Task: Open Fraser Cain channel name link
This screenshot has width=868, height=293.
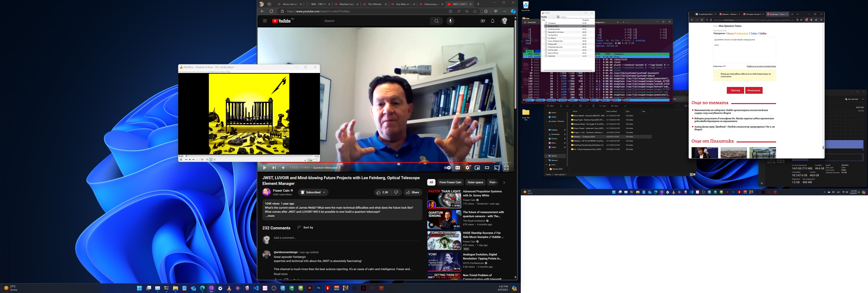Action: click(x=281, y=190)
